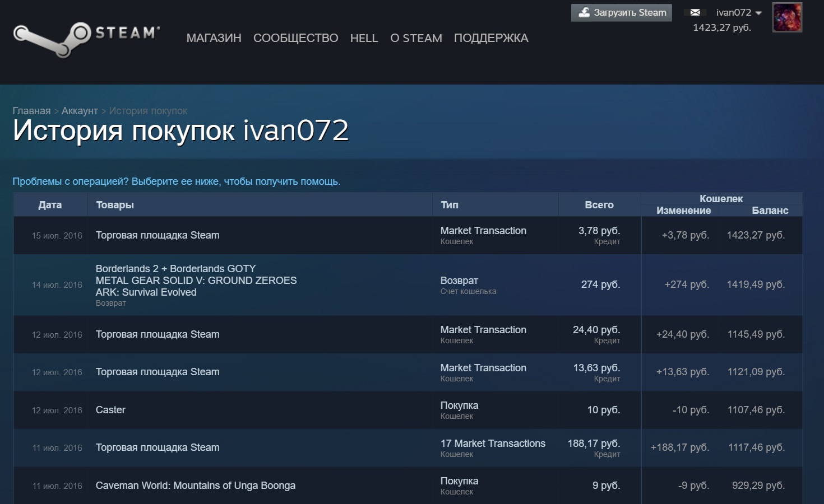Click the 929,29 руб. balance
The image size is (824, 504).
(758, 486)
